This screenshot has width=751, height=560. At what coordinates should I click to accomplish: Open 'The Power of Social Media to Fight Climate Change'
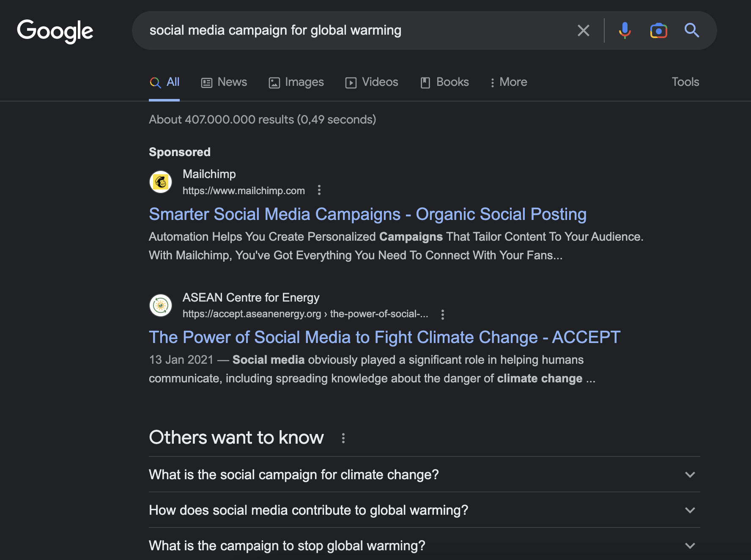384,337
